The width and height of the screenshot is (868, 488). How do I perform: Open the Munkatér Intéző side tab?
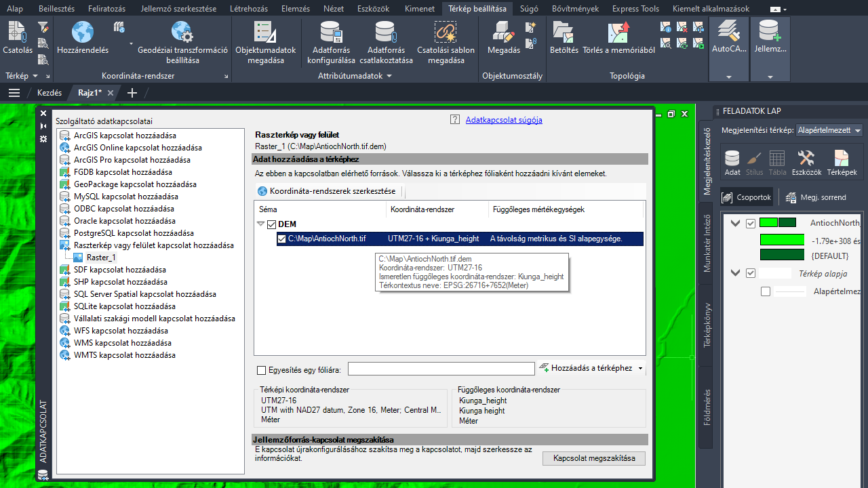pyautogui.click(x=707, y=243)
